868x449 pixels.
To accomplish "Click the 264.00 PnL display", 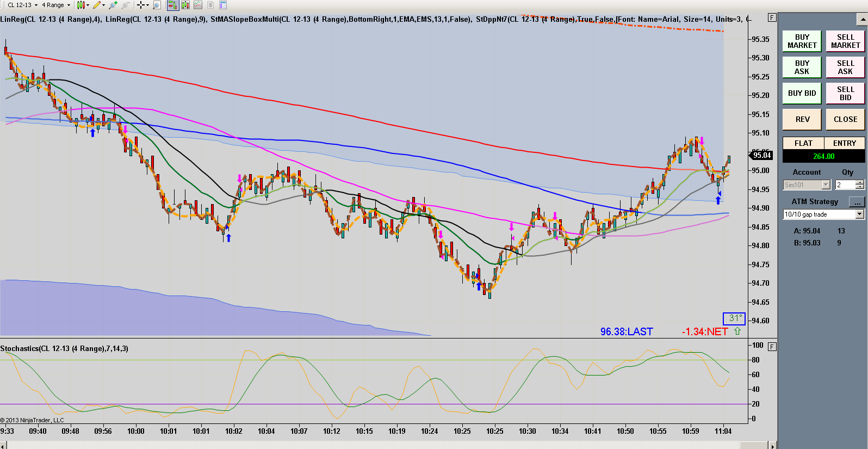I will [823, 156].
